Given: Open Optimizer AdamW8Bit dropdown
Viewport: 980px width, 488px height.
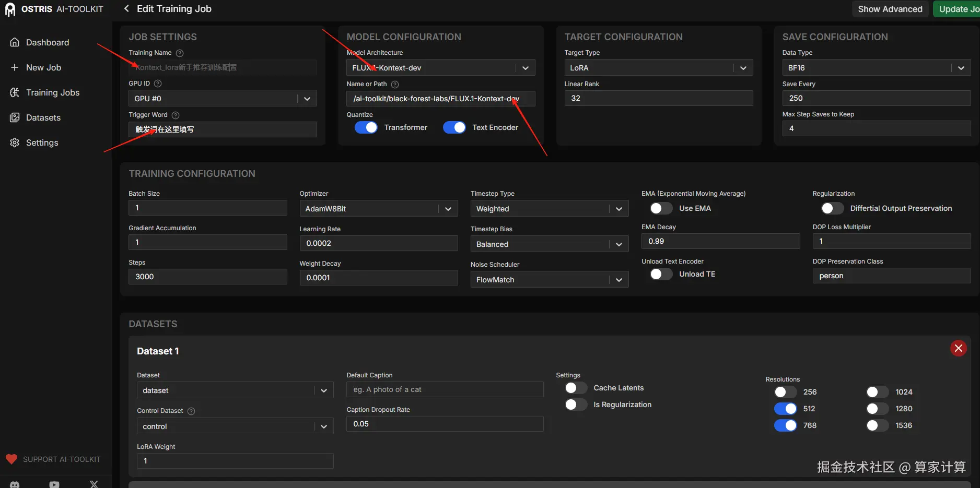Looking at the screenshot, I should pyautogui.click(x=378, y=209).
